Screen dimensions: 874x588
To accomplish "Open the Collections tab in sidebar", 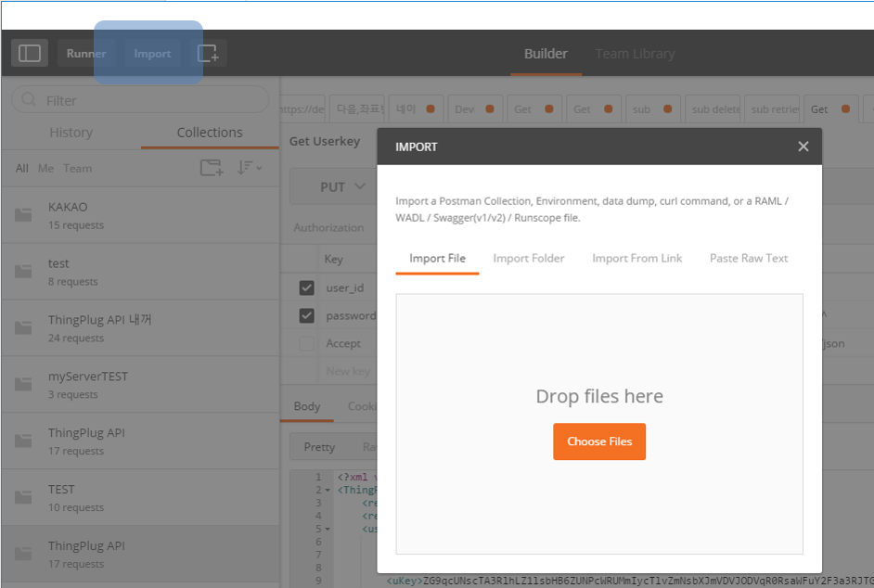I will point(210,133).
